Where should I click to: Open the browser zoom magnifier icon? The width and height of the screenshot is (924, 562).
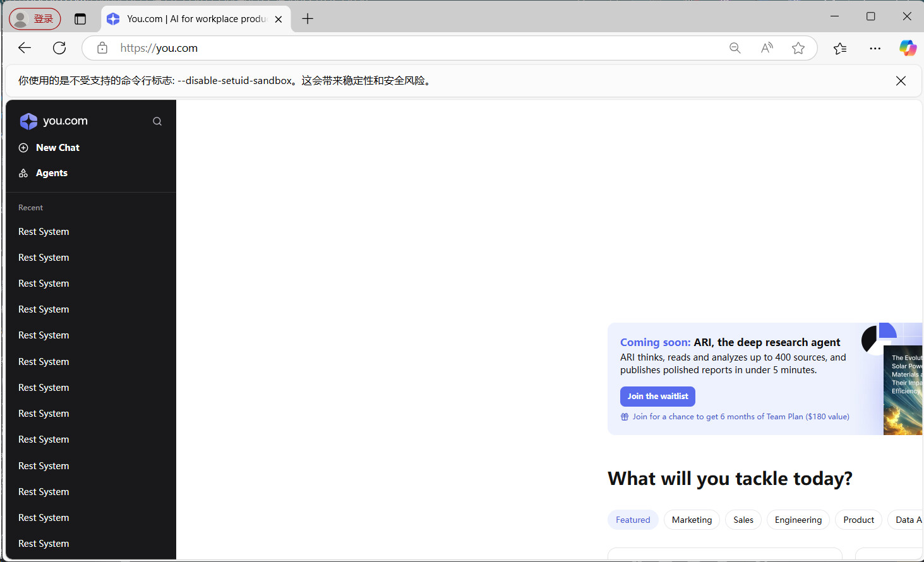[735, 48]
